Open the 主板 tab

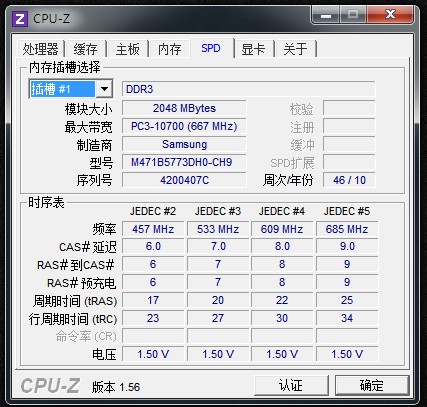click(128, 49)
